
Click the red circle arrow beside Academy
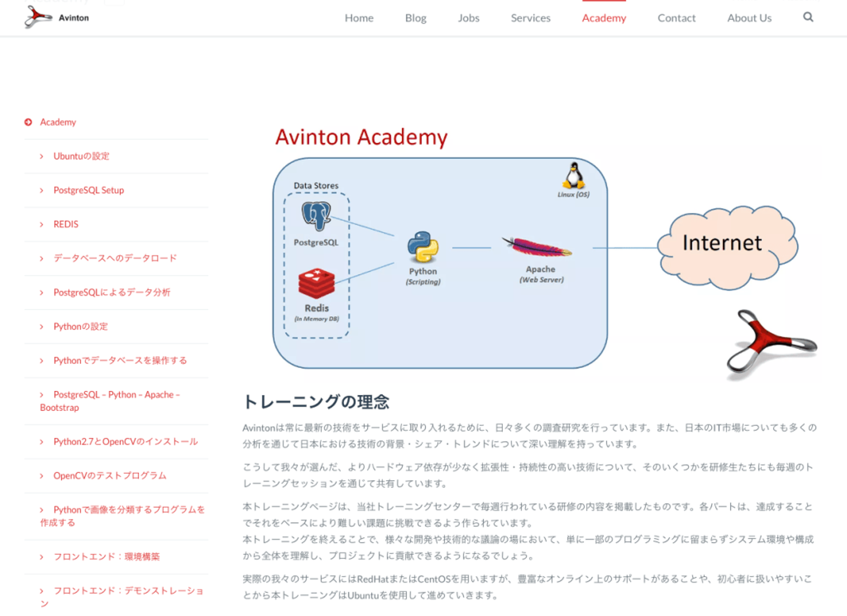(28, 122)
